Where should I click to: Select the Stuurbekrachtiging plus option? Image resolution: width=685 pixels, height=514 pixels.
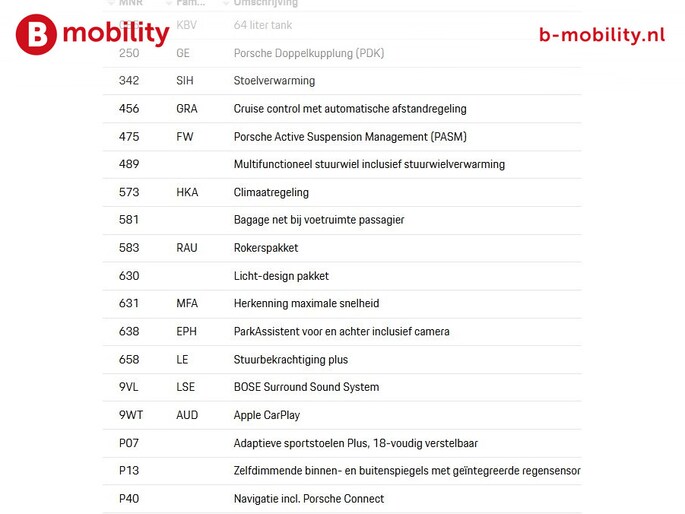pyautogui.click(x=290, y=360)
